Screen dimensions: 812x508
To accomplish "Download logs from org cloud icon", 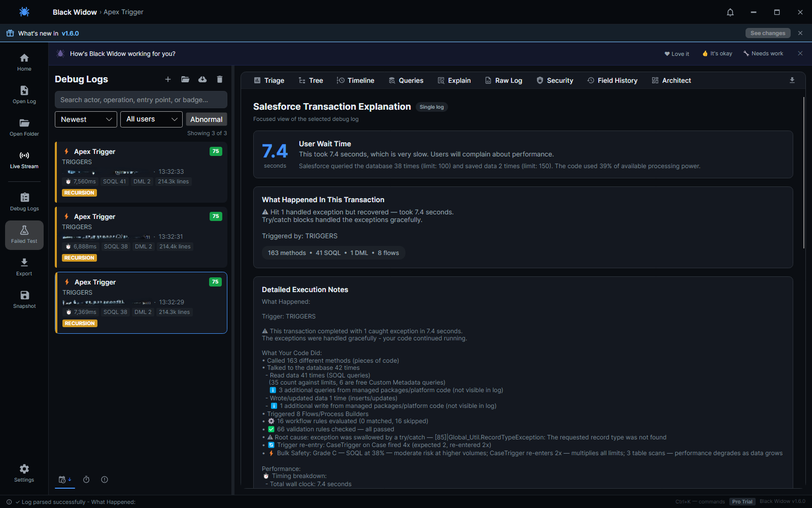I will point(202,79).
